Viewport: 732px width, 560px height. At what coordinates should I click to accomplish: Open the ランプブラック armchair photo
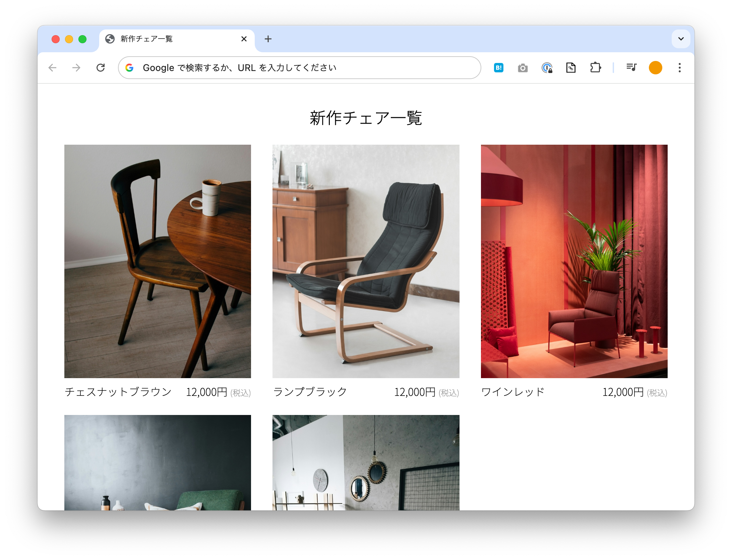366,261
